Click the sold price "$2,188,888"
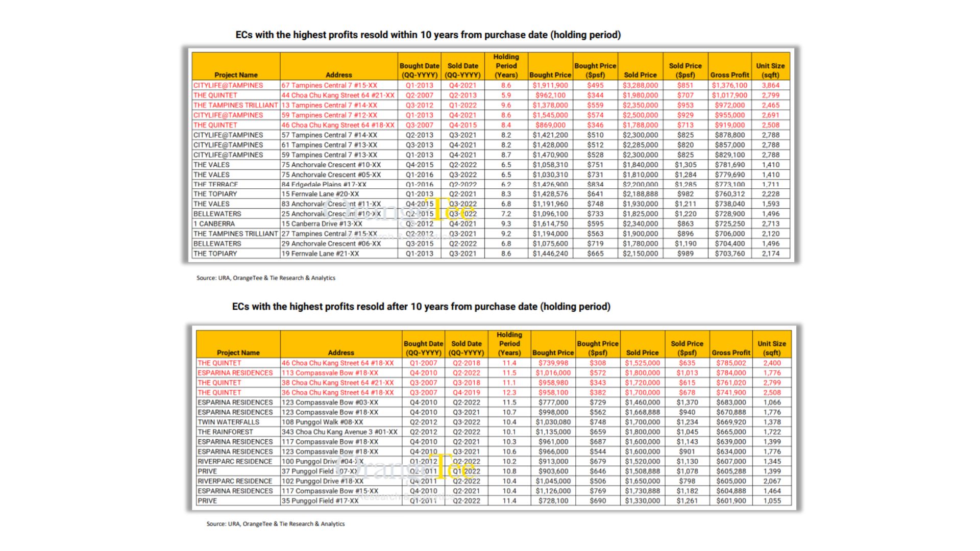 [640, 194]
